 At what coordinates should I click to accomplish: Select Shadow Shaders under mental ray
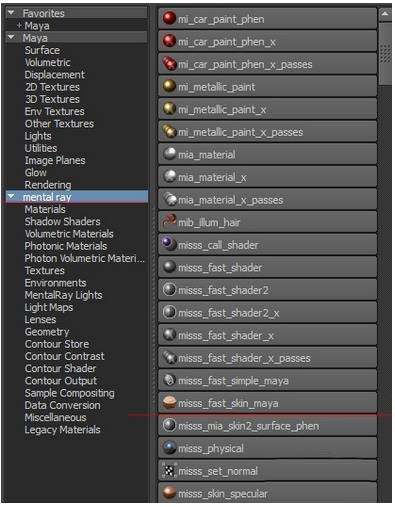[62, 222]
